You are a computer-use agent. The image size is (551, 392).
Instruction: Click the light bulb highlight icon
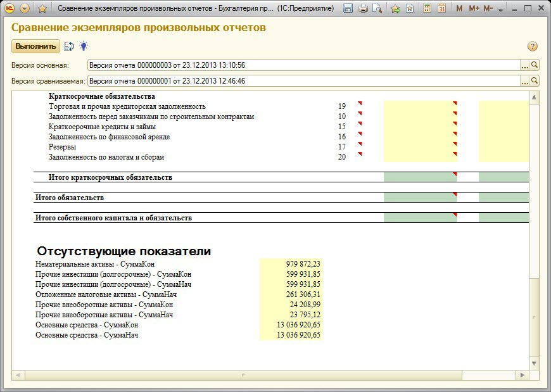[83, 46]
